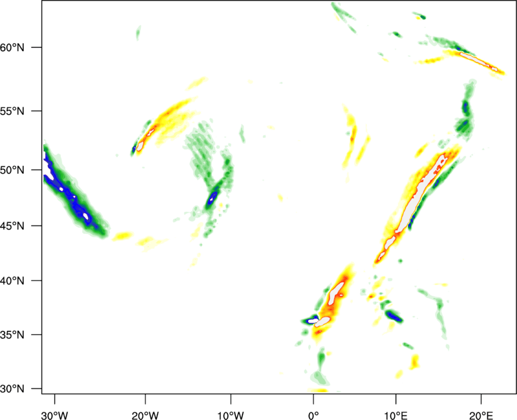Viewport: 517px width, 420px height.
Task: Click the 10°W longitude label
Action: 231,406
